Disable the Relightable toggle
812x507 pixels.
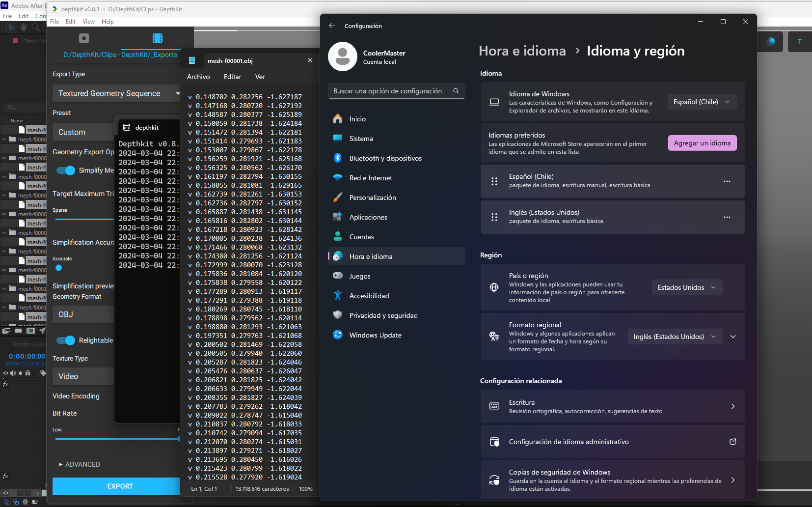(66, 340)
